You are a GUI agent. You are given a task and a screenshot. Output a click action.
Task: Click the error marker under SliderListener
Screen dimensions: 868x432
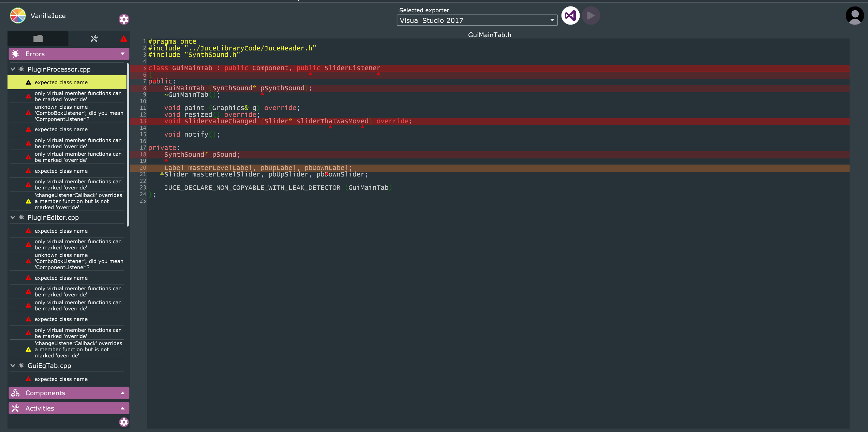[x=378, y=74]
